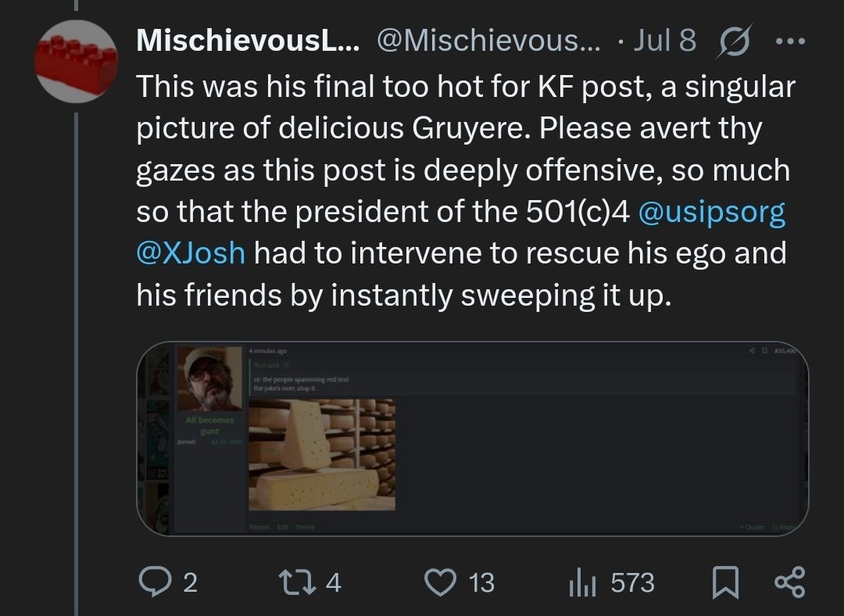
Task: Click the like count number 13
Action: pos(481,582)
